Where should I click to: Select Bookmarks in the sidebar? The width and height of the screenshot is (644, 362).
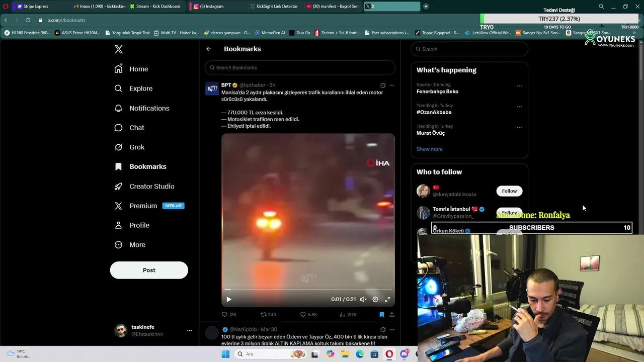(140, 166)
